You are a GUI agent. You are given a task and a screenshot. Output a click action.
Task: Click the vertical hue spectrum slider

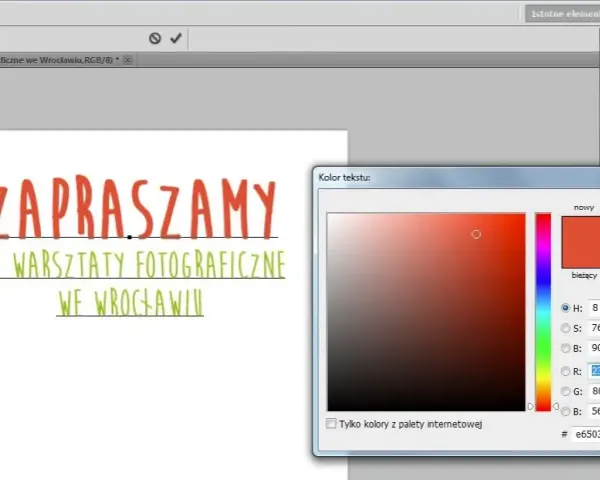tap(543, 312)
